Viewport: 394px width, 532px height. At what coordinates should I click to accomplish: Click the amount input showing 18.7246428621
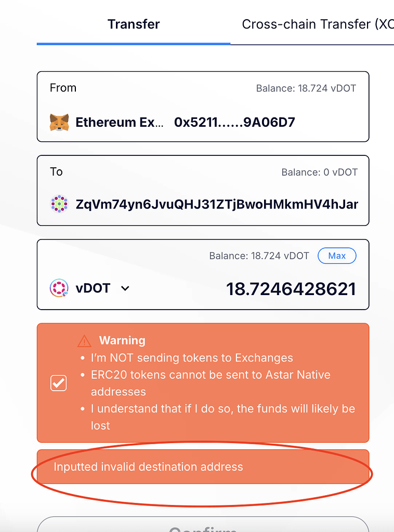click(291, 288)
